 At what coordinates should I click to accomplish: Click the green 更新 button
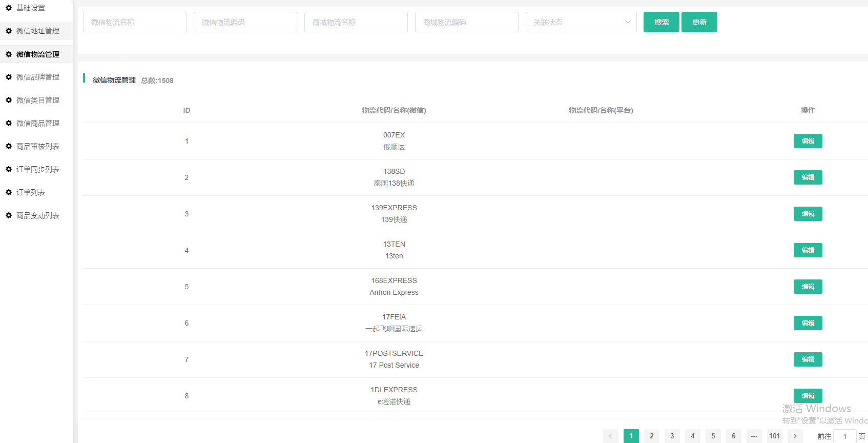coord(699,22)
